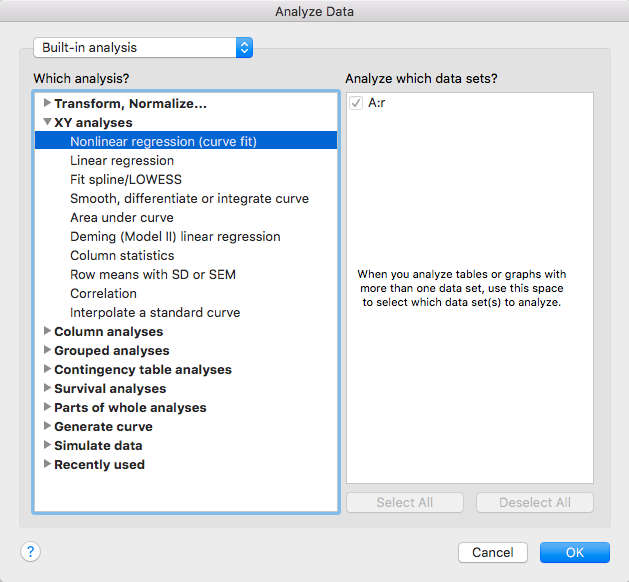
Task: Expand Grouped analyses disclosure triangle
Action: tap(47, 350)
